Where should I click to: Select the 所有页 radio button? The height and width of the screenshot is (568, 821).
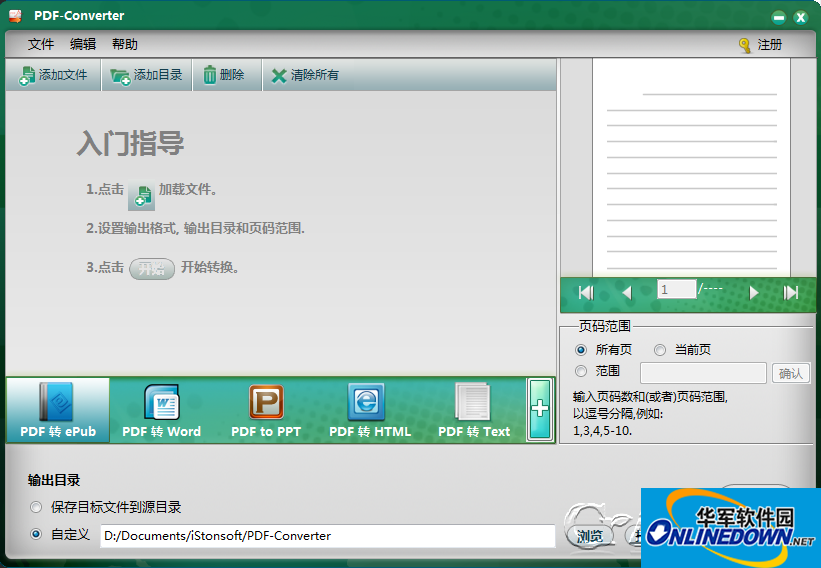pyautogui.click(x=581, y=350)
